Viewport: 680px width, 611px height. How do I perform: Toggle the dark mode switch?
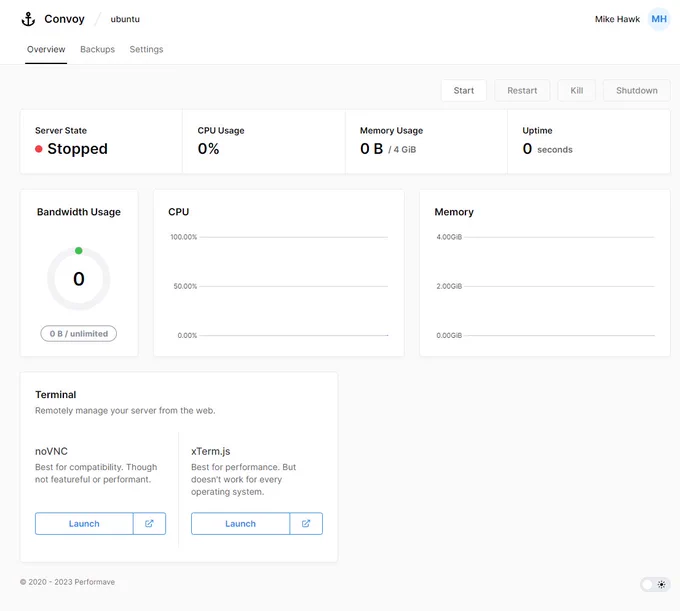655,584
